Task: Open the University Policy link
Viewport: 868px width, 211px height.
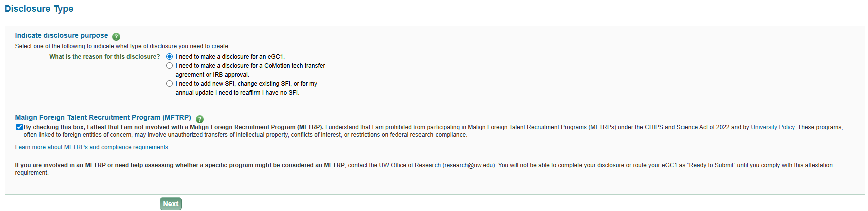Action: [x=772, y=127]
